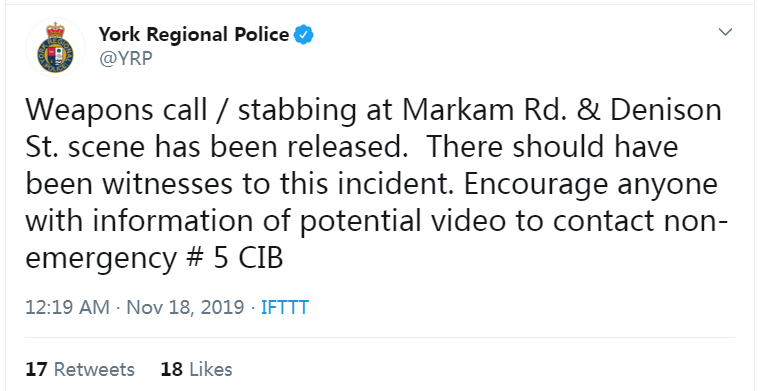The width and height of the screenshot is (763, 391).
Task: Expand the tweet options chevron menu
Action: [x=726, y=32]
